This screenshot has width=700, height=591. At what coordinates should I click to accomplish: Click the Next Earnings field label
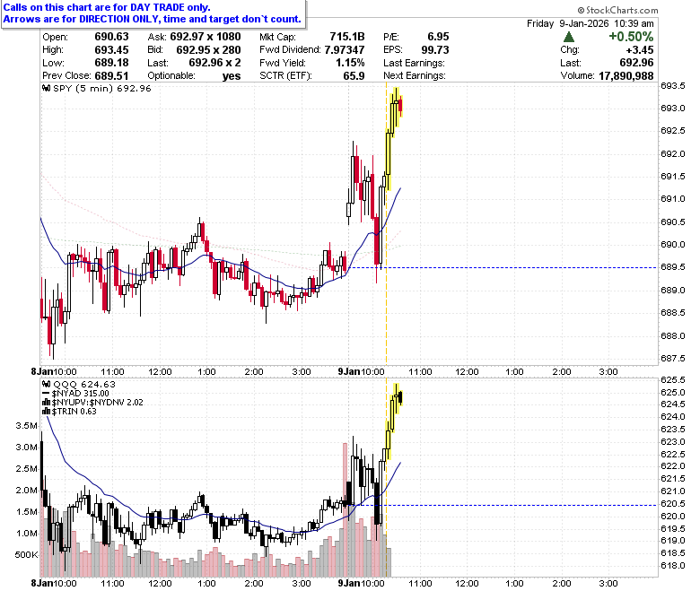[415, 76]
